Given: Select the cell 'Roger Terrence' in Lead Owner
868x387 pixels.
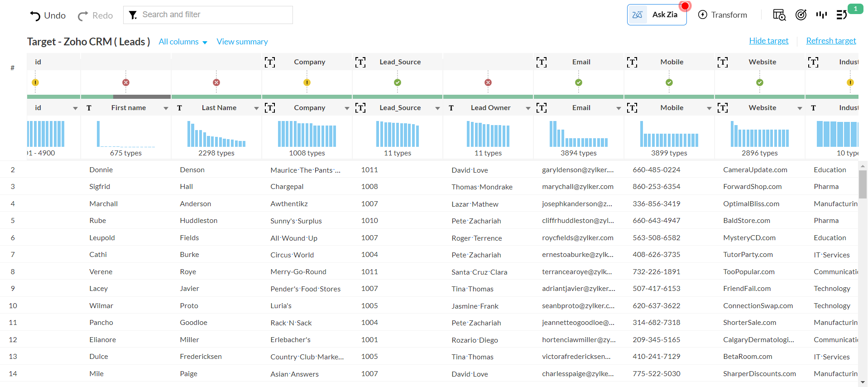Looking at the screenshot, I should pyautogui.click(x=477, y=238).
